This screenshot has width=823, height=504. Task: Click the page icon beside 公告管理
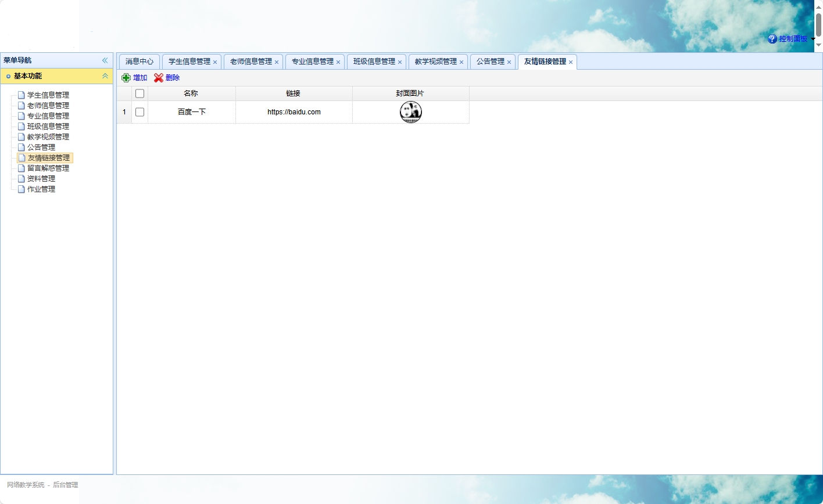tap(22, 147)
